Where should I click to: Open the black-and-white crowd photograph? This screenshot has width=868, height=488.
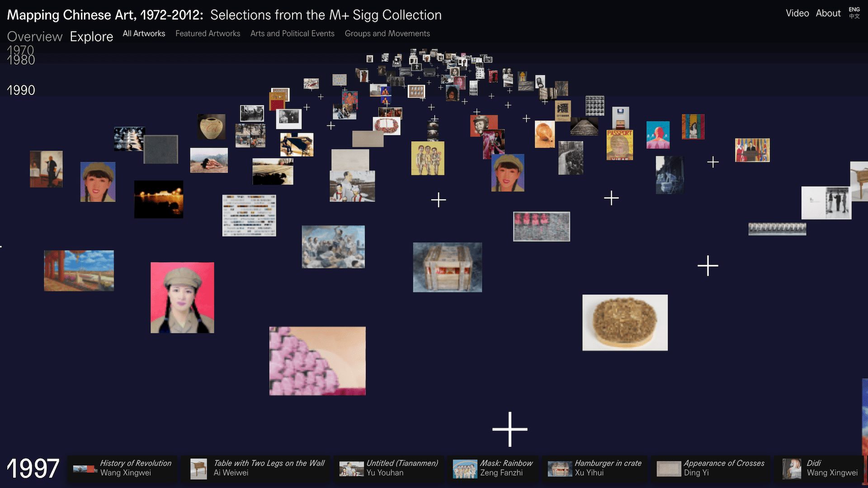[x=571, y=158]
